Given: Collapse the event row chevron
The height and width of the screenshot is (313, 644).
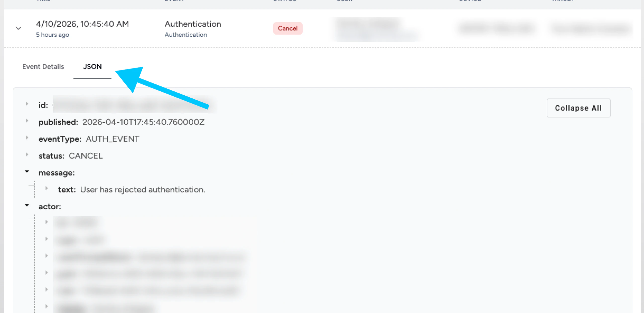Looking at the screenshot, I should tap(18, 28).
